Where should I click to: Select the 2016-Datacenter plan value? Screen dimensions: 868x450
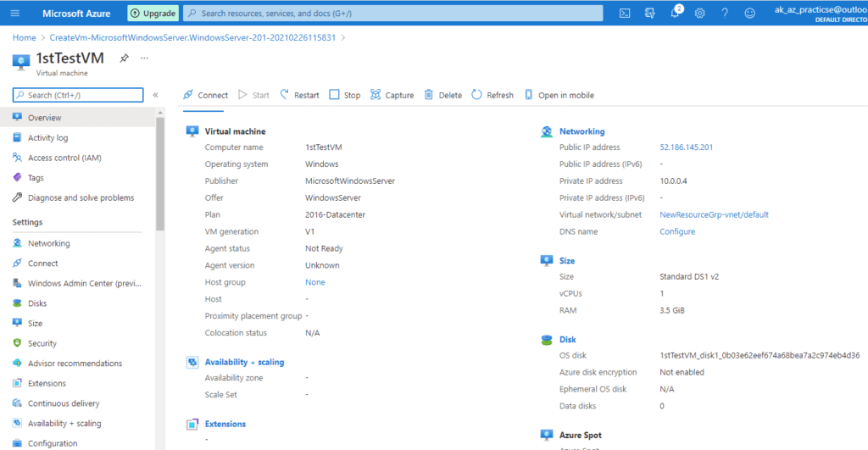coord(335,214)
